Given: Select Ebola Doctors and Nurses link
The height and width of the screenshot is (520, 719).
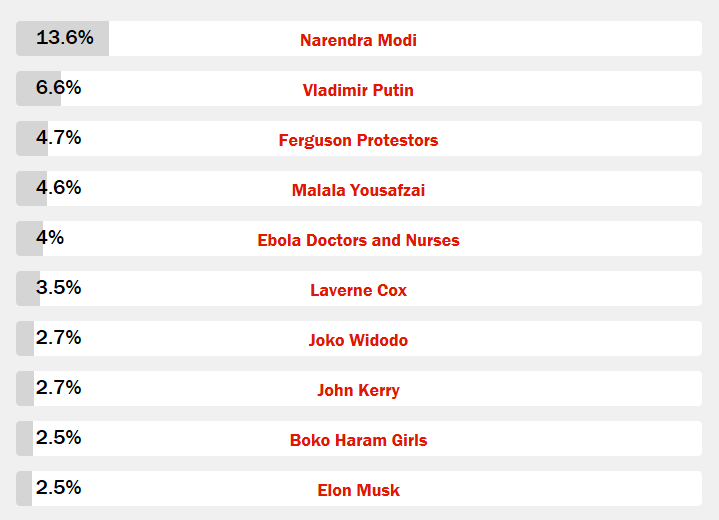Looking at the screenshot, I should coord(358,240).
